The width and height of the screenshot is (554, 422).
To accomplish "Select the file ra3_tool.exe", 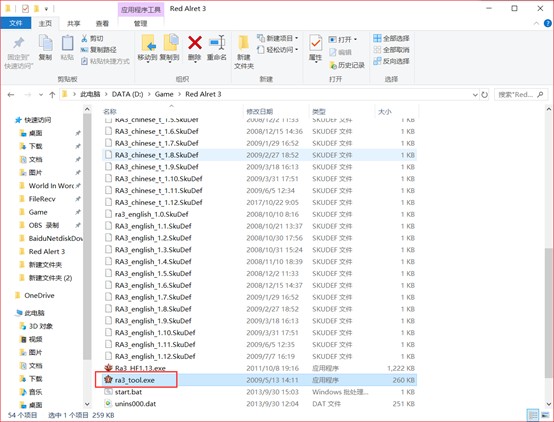I will click(x=260, y=380).
